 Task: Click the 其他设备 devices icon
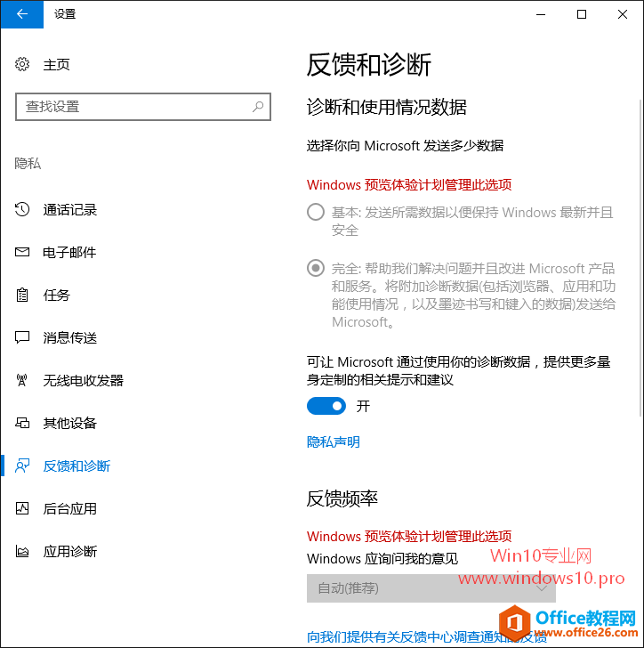click(x=22, y=423)
